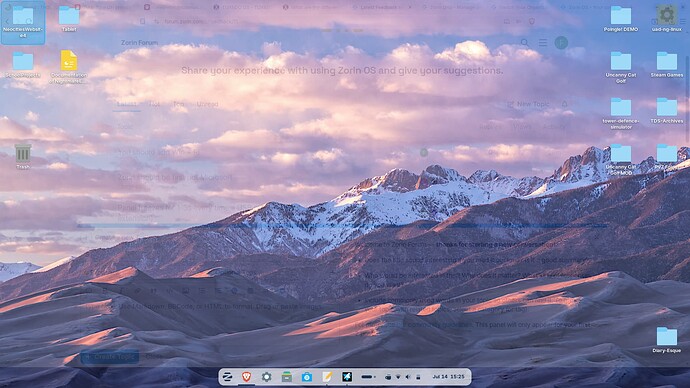Open Settings gear in the dock
Viewport: 690px width, 388px height.
(266, 377)
